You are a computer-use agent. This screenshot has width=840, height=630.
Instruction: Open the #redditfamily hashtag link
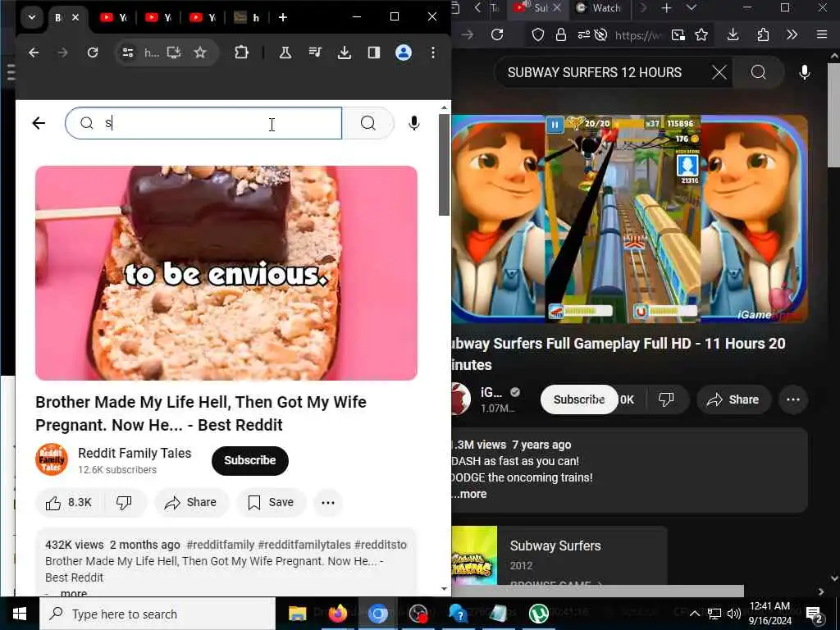point(220,545)
